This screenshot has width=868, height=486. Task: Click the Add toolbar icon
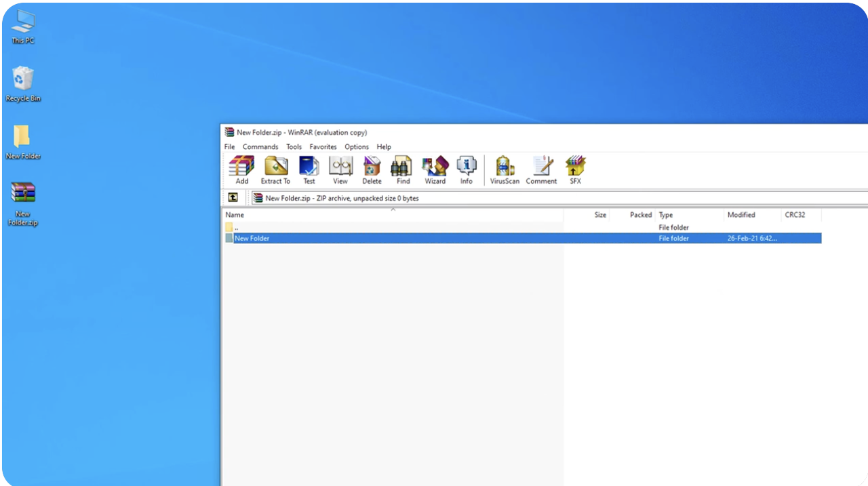241,169
